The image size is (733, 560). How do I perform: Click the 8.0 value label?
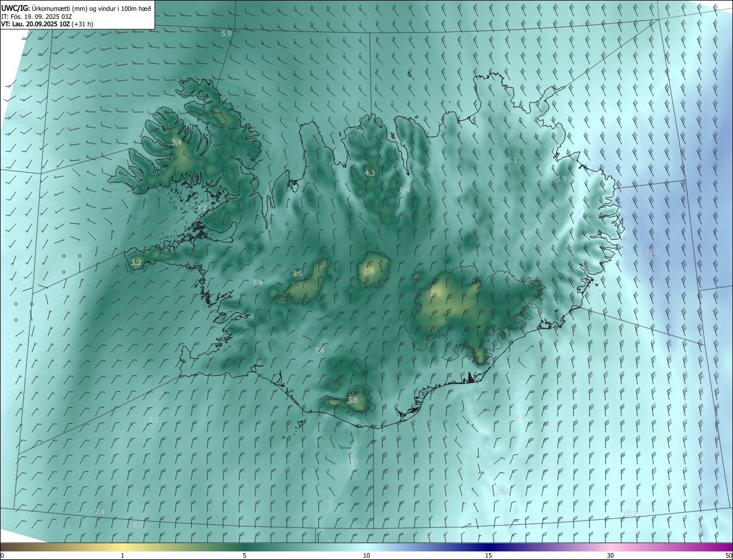pyautogui.click(x=138, y=524)
